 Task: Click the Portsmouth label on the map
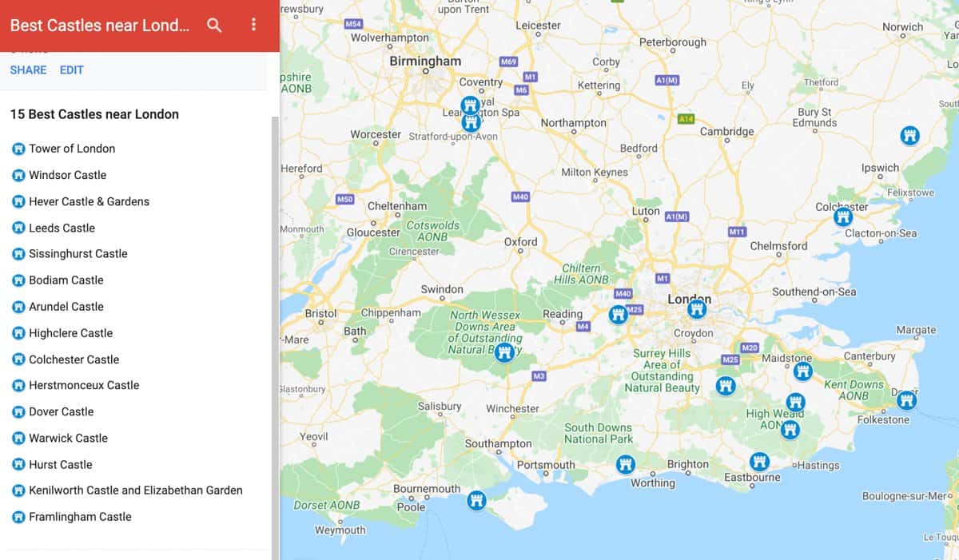click(x=546, y=464)
